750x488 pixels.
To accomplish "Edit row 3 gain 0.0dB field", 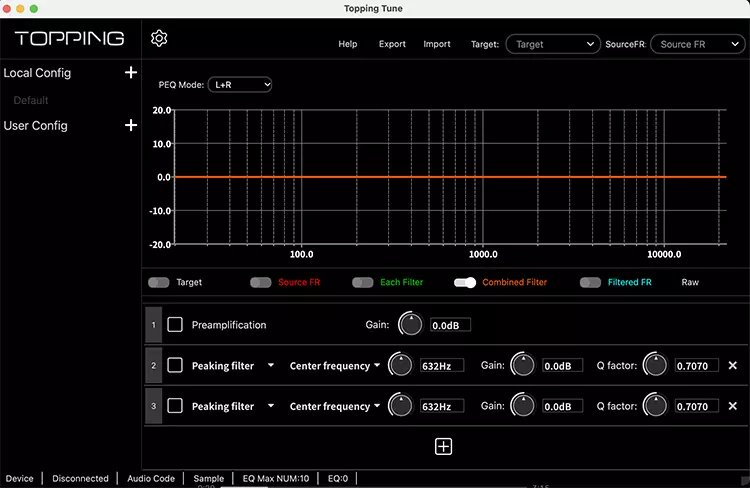I will coord(562,406).
